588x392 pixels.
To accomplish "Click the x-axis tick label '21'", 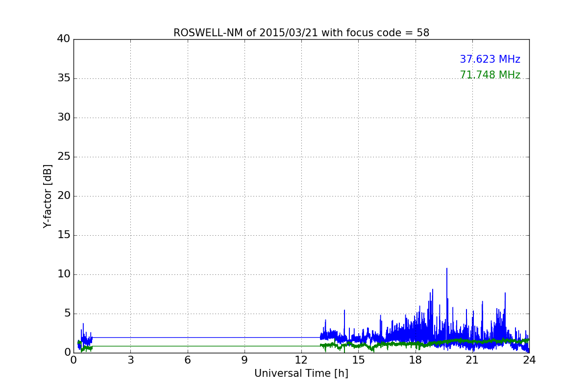I will (472, 360).
